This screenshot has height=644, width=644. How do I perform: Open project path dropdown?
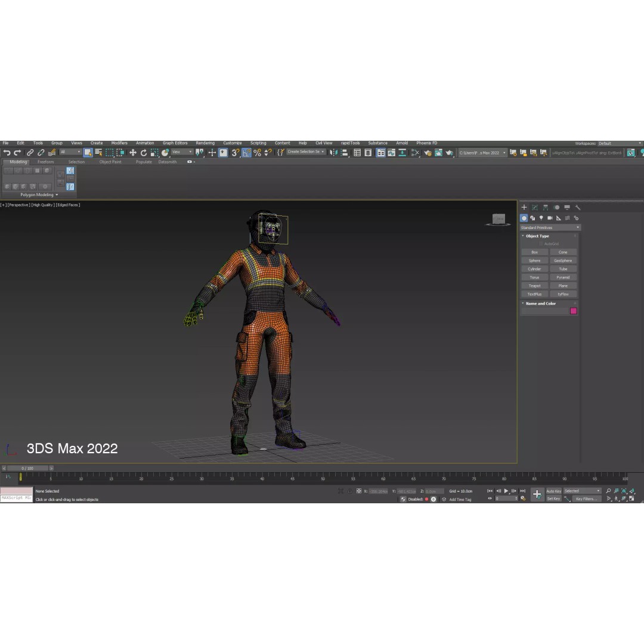[482, 153]
